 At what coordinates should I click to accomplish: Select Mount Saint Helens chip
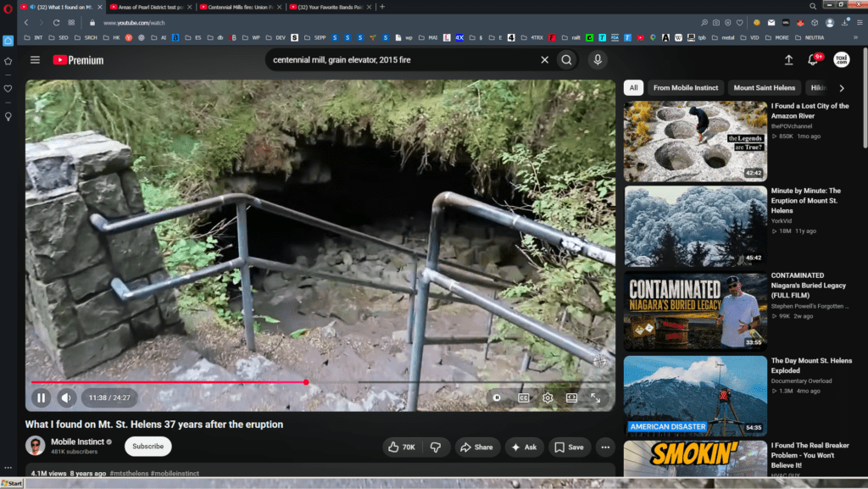point(764,87)
